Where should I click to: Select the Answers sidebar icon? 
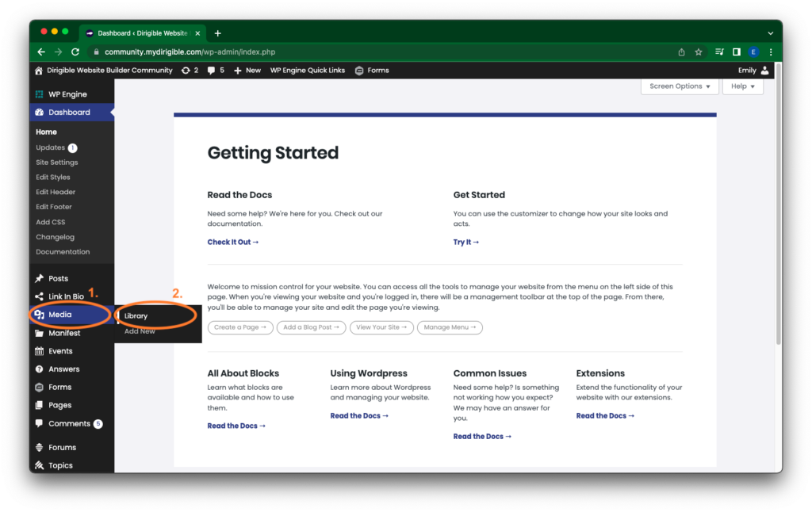[x=38, y=369]
